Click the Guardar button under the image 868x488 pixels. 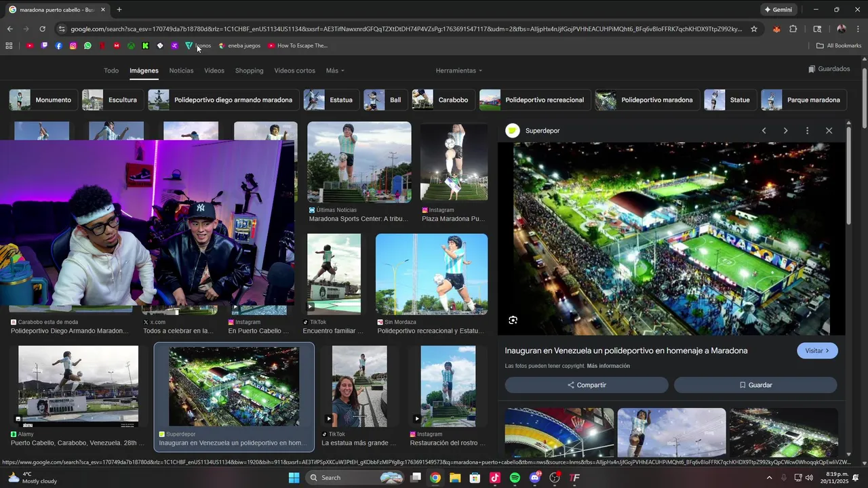coord(755,385)
